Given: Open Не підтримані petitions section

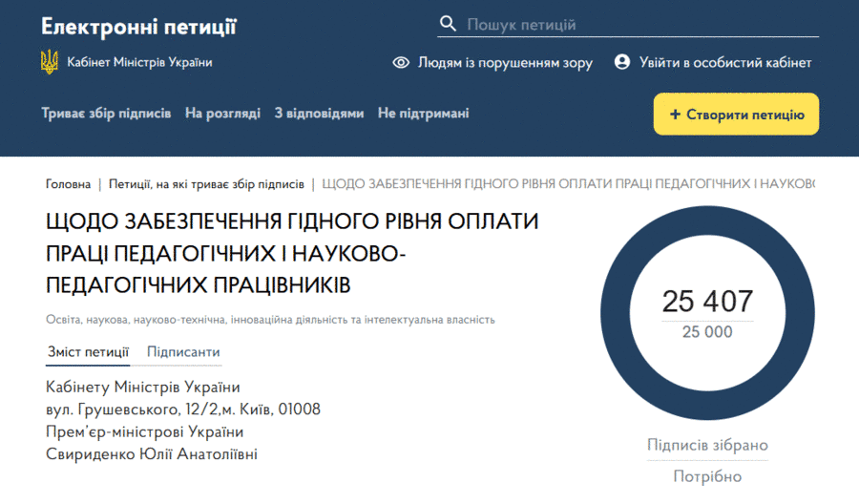Looking at the screenshot, I should tap(423, 114).
